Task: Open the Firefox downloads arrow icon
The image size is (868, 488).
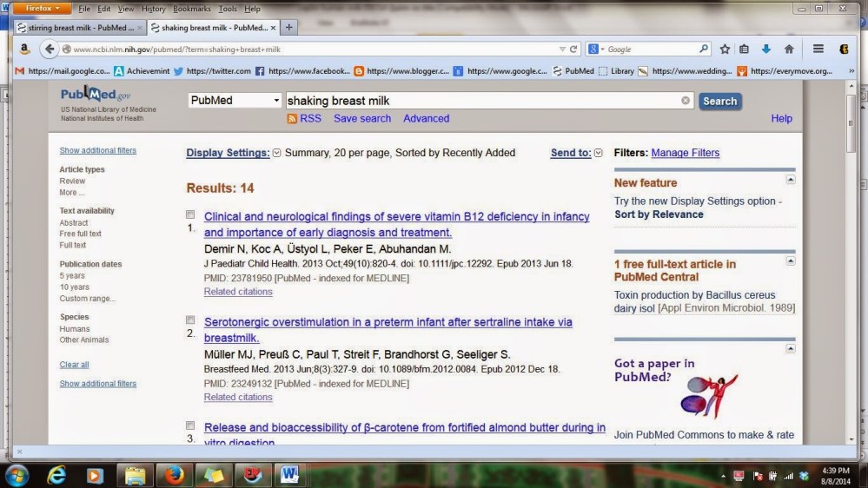Action: point(766,49)
